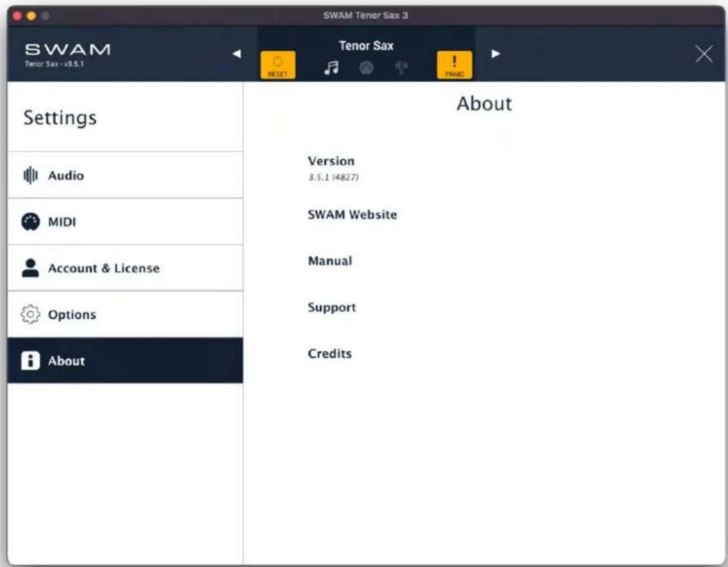Click the About page heading

[484, 104]
